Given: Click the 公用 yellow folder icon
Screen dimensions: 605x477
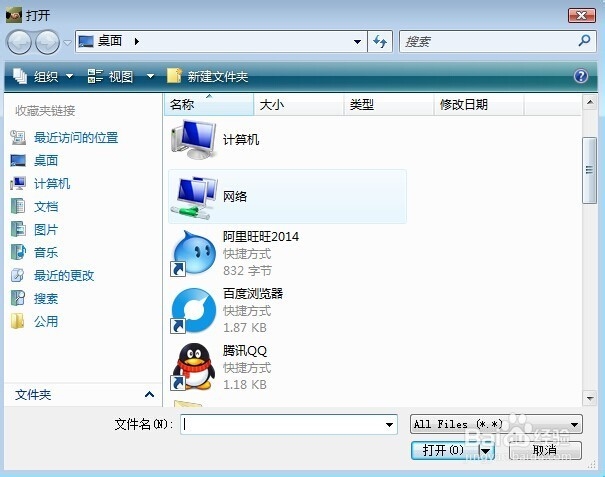Looking at the screenshot, I should [x=17, y=321].
